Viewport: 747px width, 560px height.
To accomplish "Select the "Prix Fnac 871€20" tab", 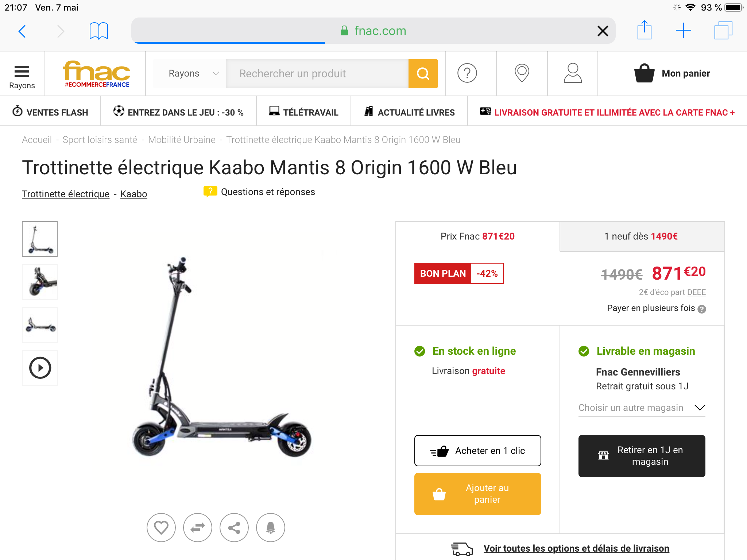I will point(477,237).
